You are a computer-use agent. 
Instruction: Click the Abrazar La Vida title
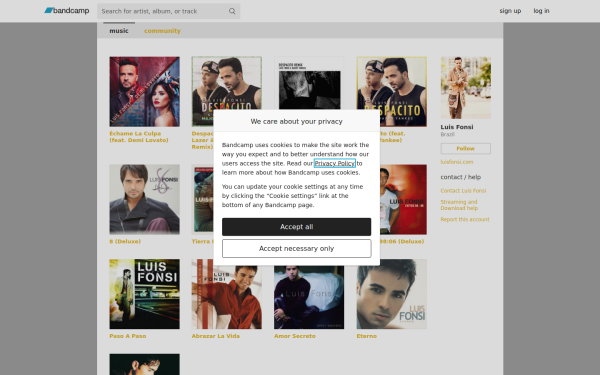pos(216,336)
